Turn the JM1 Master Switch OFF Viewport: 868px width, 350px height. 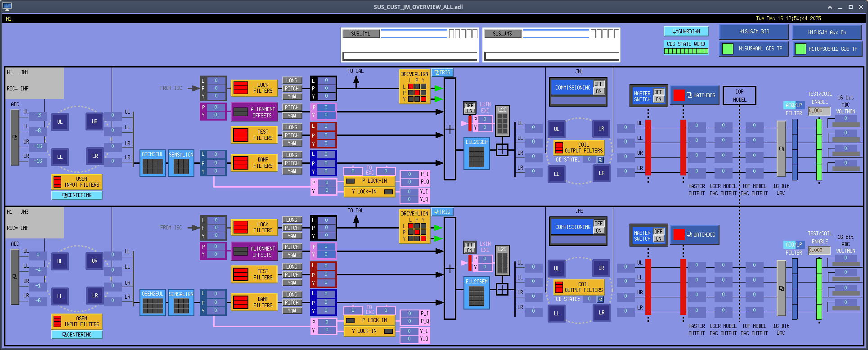point(658,92)
